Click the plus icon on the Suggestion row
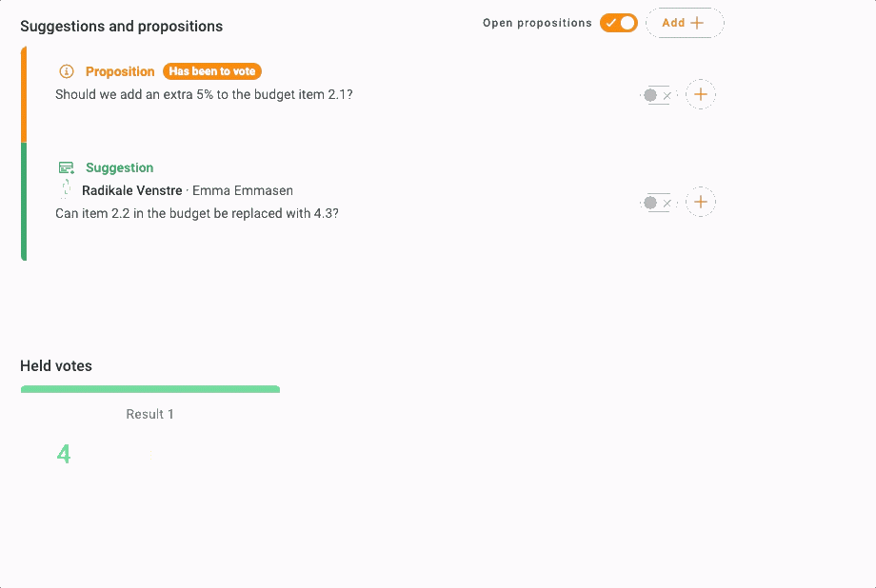The image size is (876, 588). pos(701,202)
